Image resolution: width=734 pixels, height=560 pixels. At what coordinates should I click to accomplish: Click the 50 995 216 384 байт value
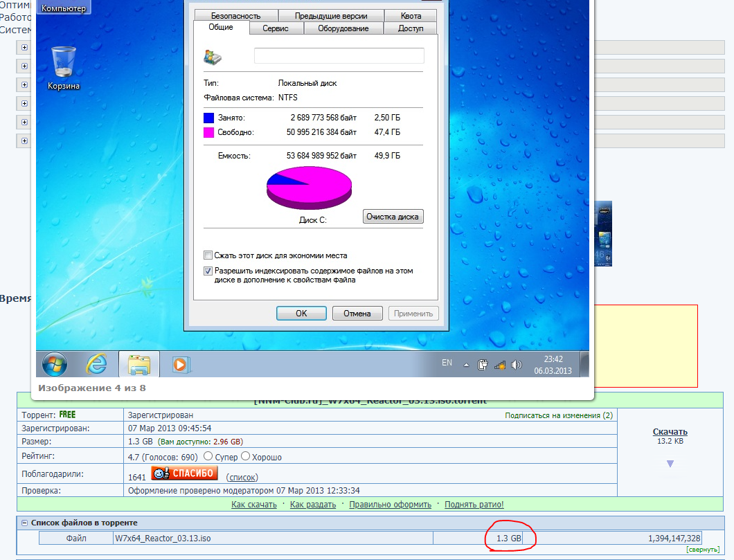(321, 132)
